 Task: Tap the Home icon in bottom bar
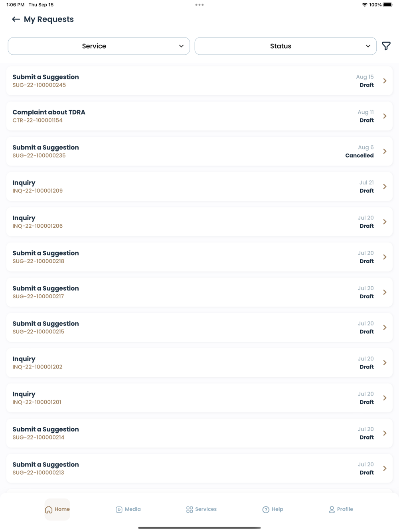point(49,509)
